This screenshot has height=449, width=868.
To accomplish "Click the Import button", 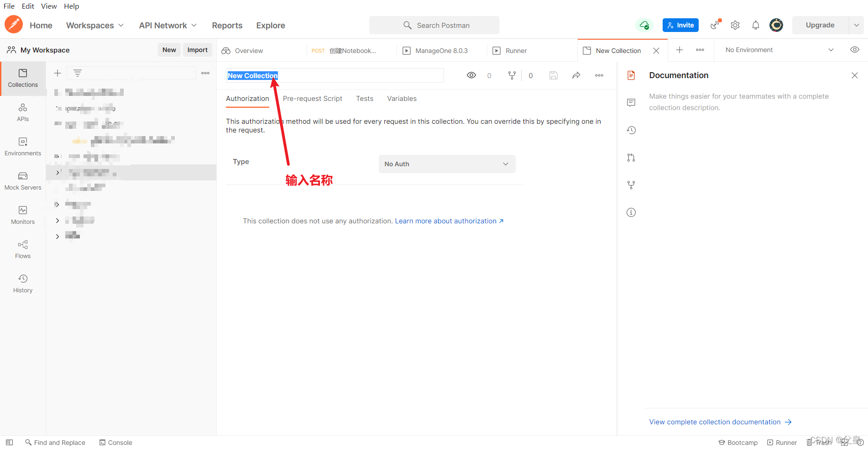I will 198,50.
